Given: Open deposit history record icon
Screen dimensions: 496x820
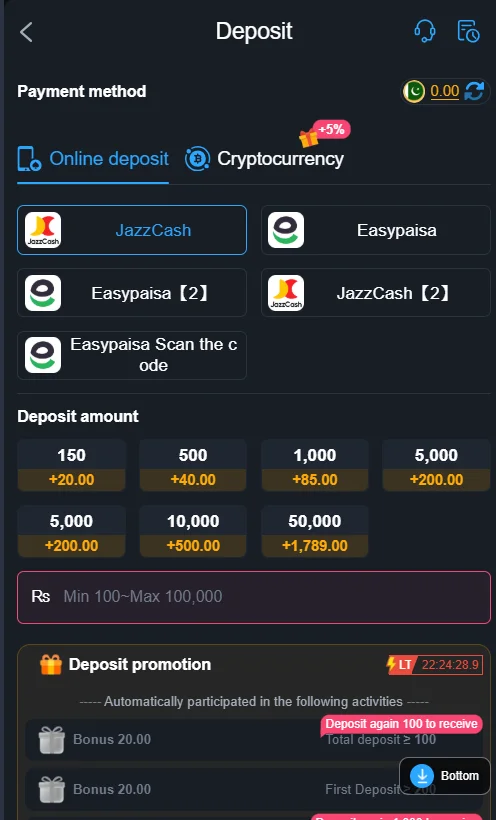Looking at the screenshot, I should 468,31.
